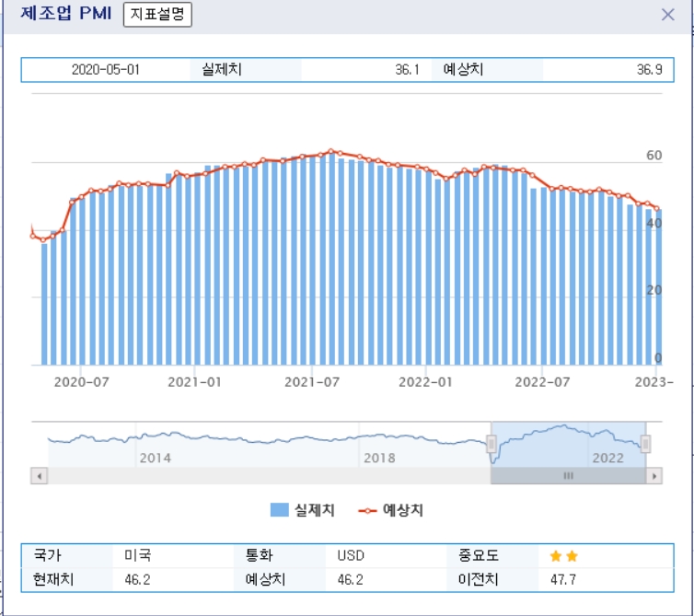Click the 2018 area in the navigator
694x616 pixels.
click(379, 458)
